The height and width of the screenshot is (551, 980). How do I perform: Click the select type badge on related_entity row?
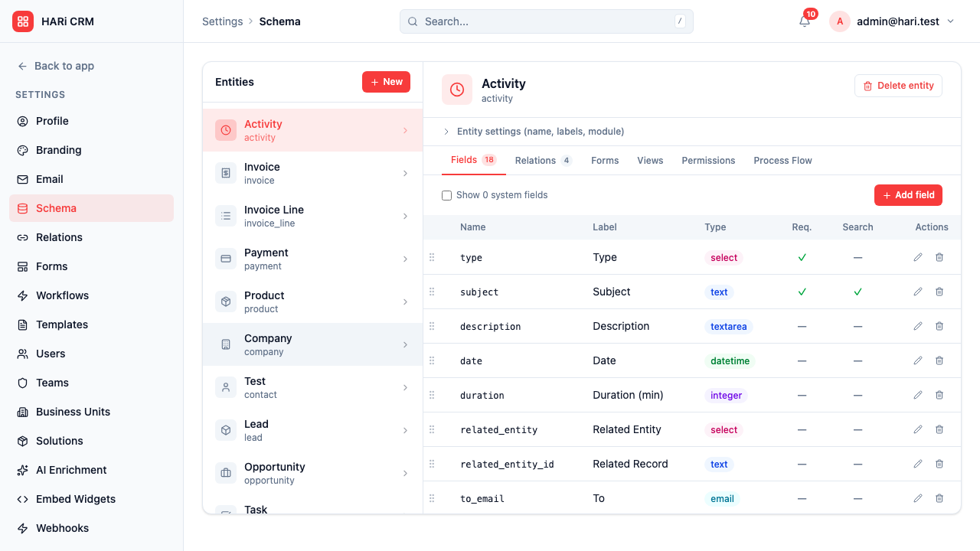click(x=724, y=429)
